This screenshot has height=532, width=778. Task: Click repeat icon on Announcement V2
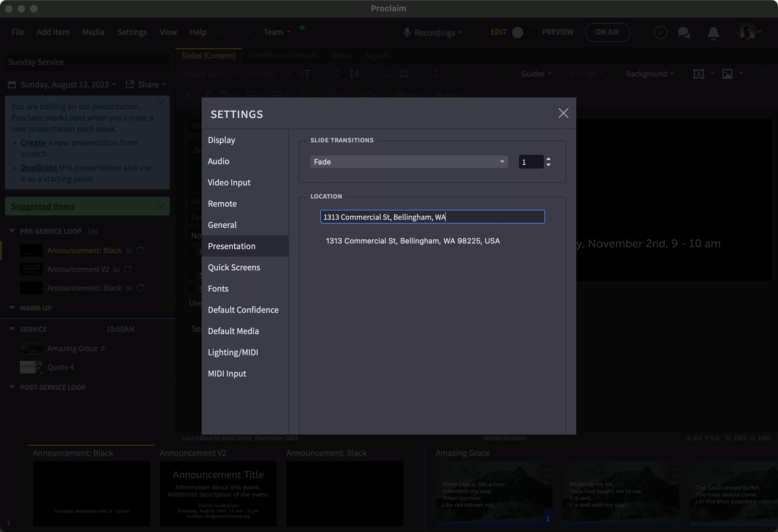(128, 269)
